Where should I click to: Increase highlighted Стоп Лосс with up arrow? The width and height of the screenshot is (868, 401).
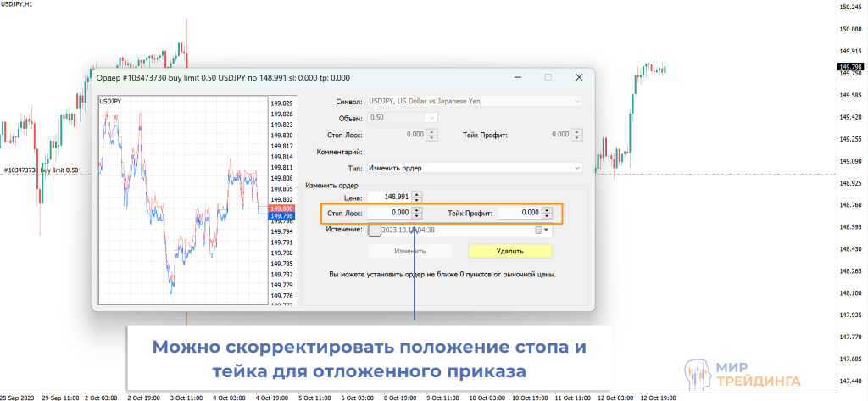pyautogui.click(x=417, y=209)
